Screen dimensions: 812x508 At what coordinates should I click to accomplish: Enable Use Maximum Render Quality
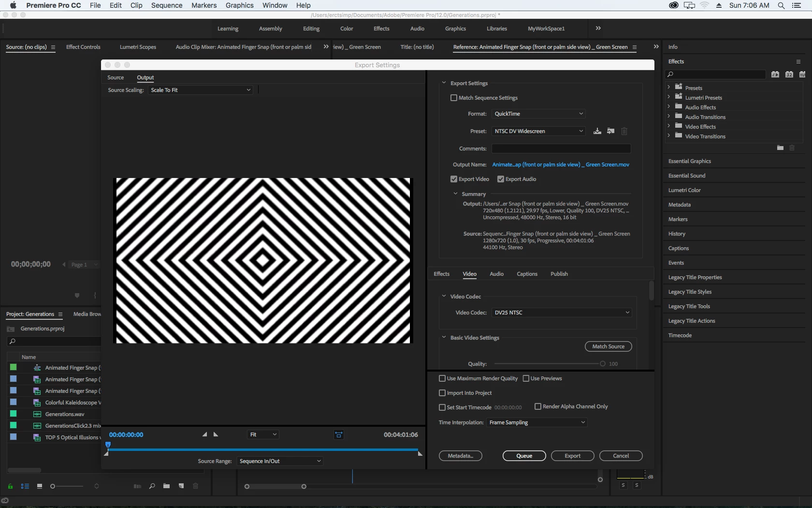click(x=442, y=378)
